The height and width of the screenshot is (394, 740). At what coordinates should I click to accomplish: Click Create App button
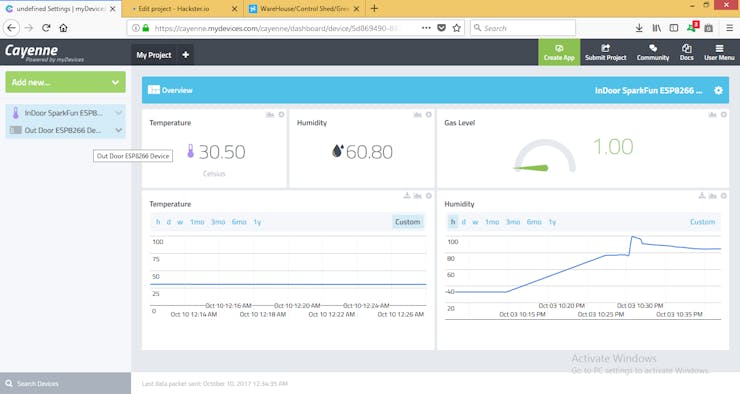(559, 52)
